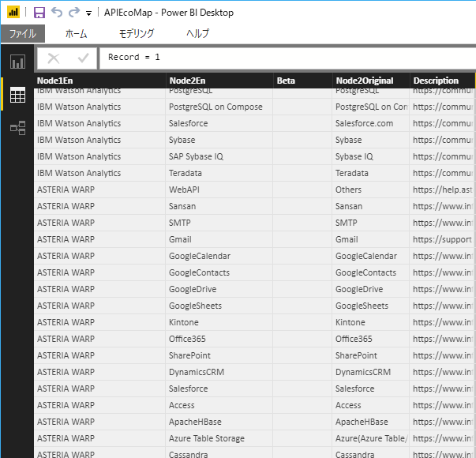Click the empty Beta cell in Gmail row
476x458 pixels.
302,239
